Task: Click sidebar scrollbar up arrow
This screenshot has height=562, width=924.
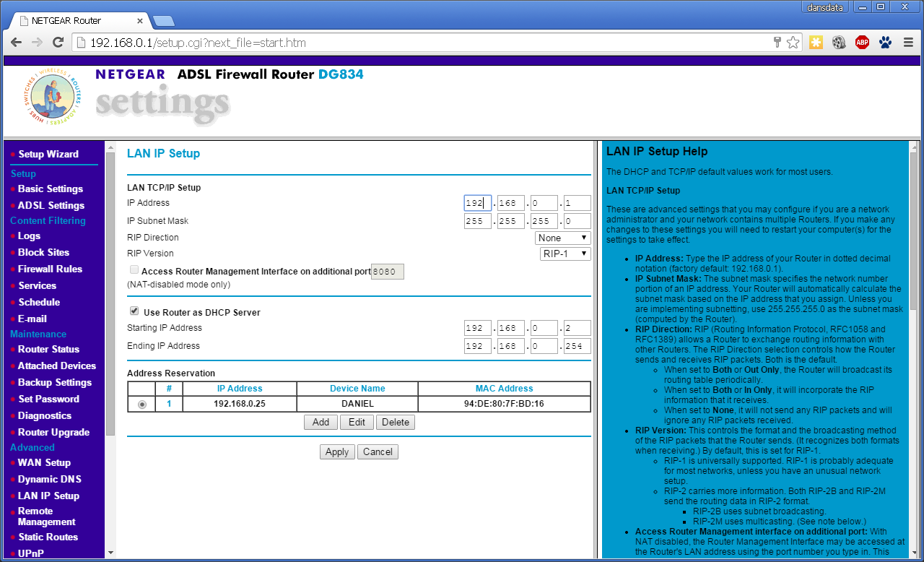Action: 110,147
